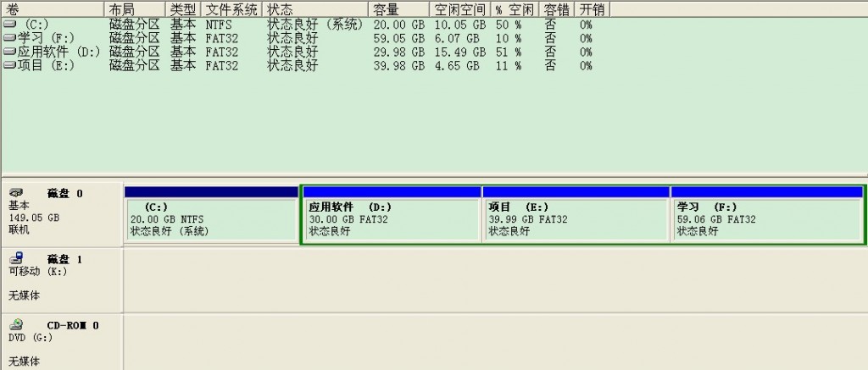
Task: Click the NTFS file system cell
Action: click(219, 25)
